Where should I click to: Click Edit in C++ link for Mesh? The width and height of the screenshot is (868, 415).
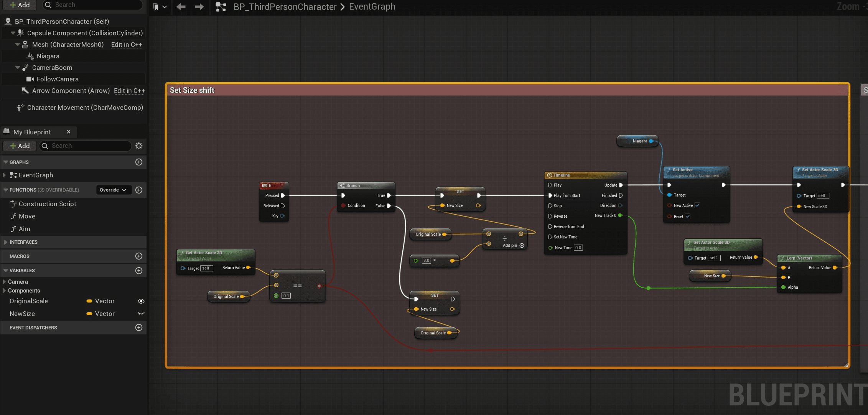pos(127,45)
